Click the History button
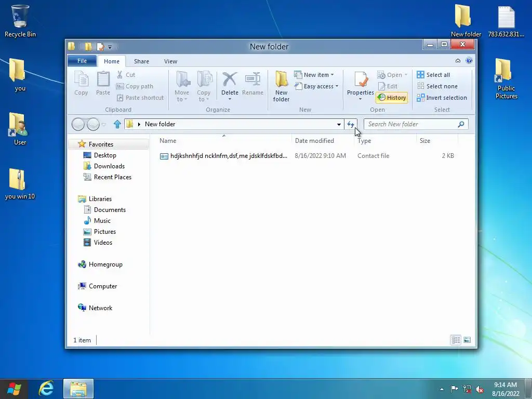The image size is (532, 399). [392, 98]
